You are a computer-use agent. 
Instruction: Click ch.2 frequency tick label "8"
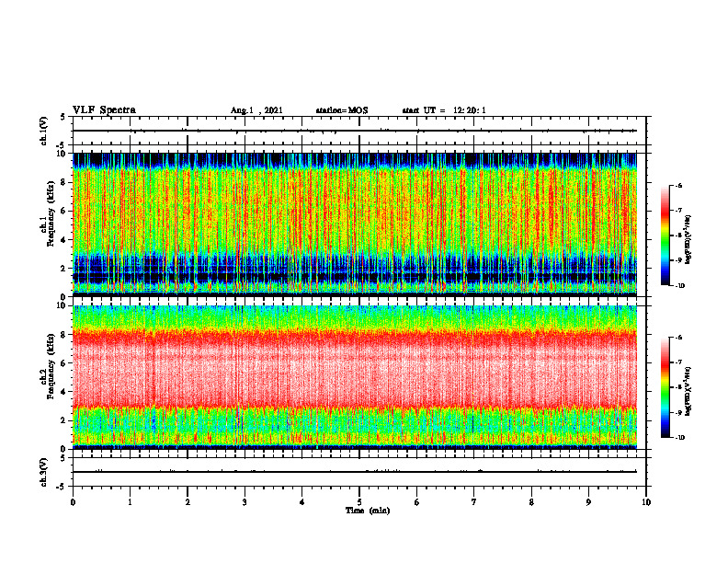click(64, 335)
